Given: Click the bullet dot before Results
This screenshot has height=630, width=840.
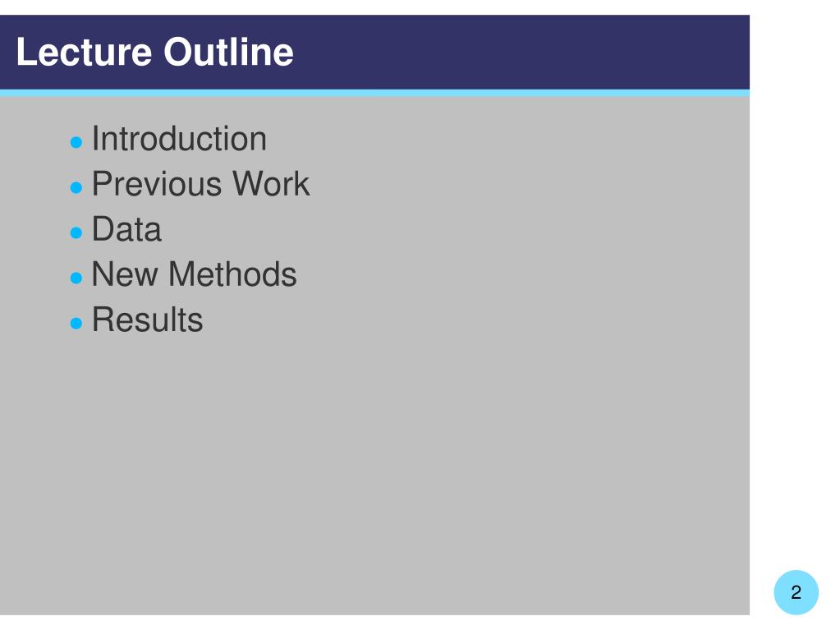Looking at the screenshot, I should 76,323.
